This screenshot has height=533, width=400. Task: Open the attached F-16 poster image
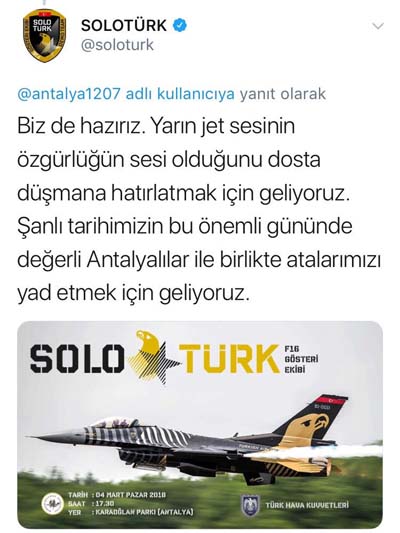tap(200, 425)
